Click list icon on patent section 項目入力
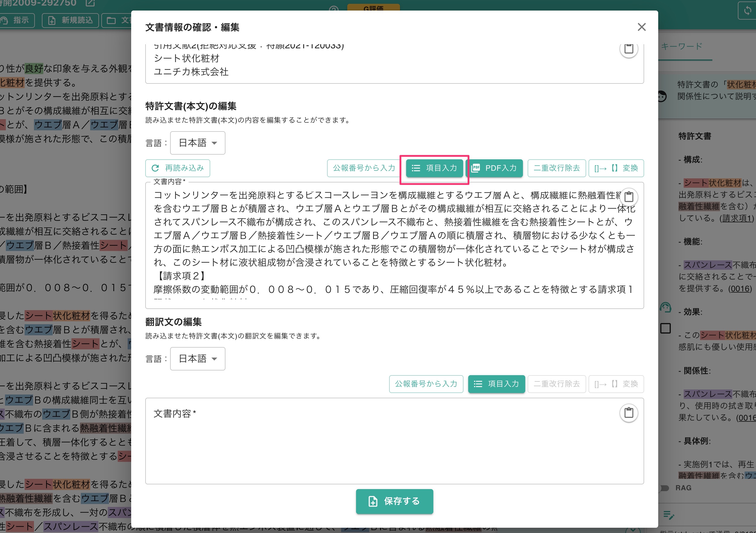The image size is (756, 533). click(416, 168)
